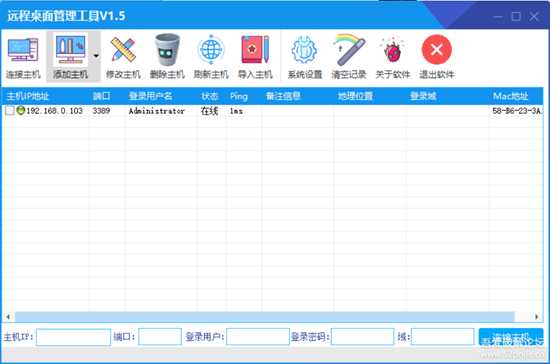
Task: Click the 在线 online status cell
Action: point(209,111)
